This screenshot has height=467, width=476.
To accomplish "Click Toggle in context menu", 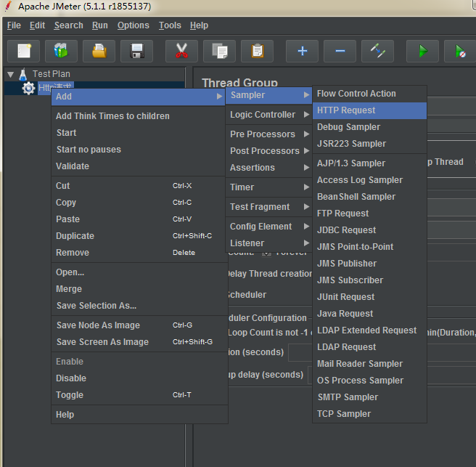I will click(x=138, y=395).
